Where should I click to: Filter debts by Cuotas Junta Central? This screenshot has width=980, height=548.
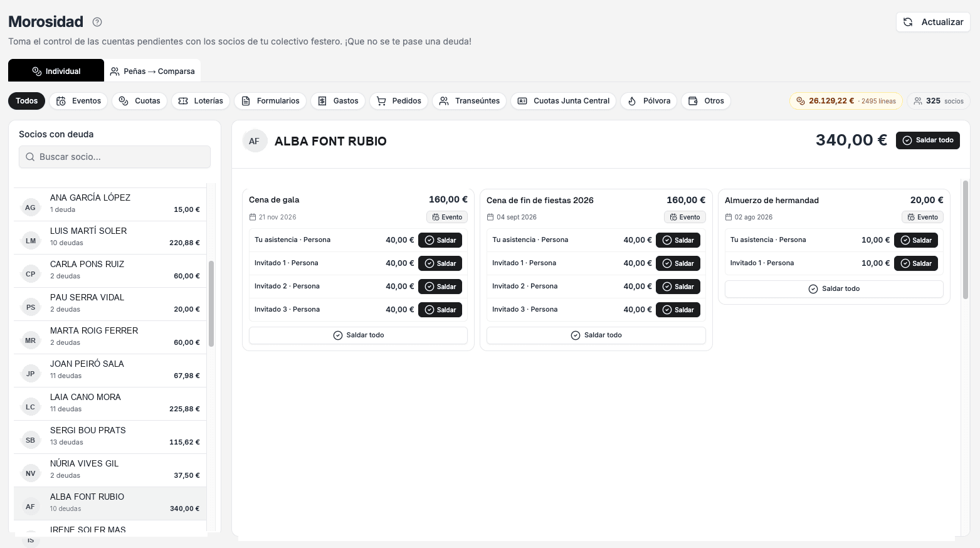click(564, 101)
